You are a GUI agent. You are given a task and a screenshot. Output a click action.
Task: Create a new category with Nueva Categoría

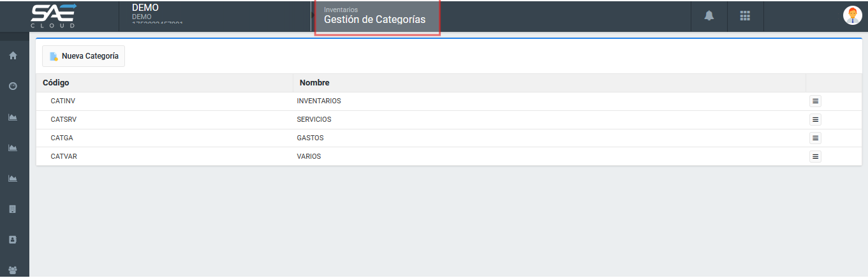(84, 56)
